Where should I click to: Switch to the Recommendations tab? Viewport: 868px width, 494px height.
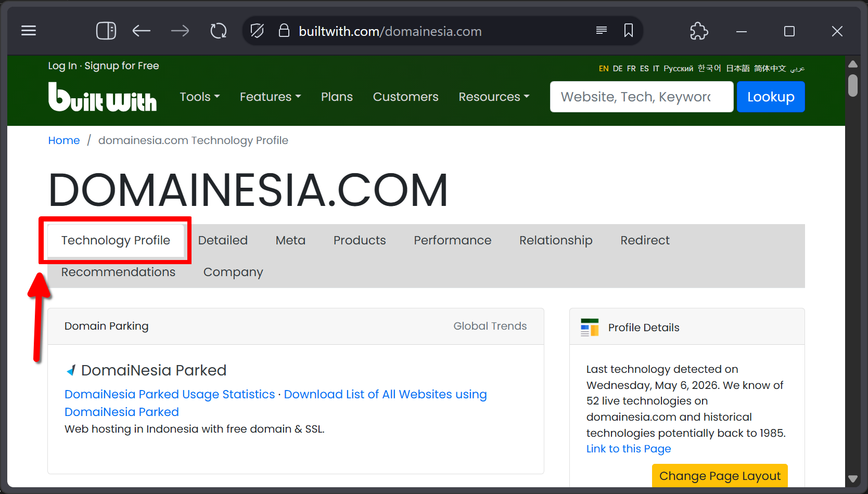[x=118, y=272]
